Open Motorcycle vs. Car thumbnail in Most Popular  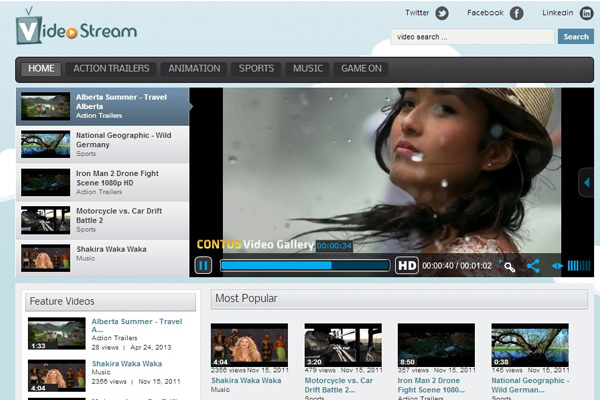click(x=343, y=345)
